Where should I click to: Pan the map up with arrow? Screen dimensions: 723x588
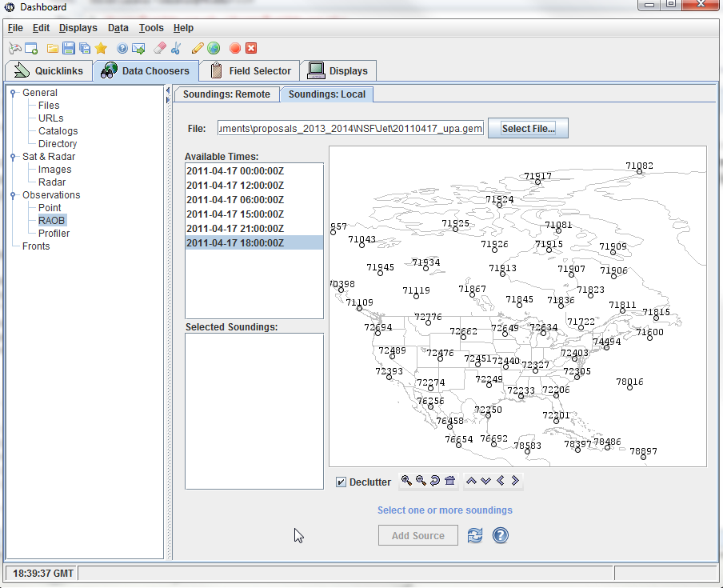pyautogui.click(x=471, y=481)
